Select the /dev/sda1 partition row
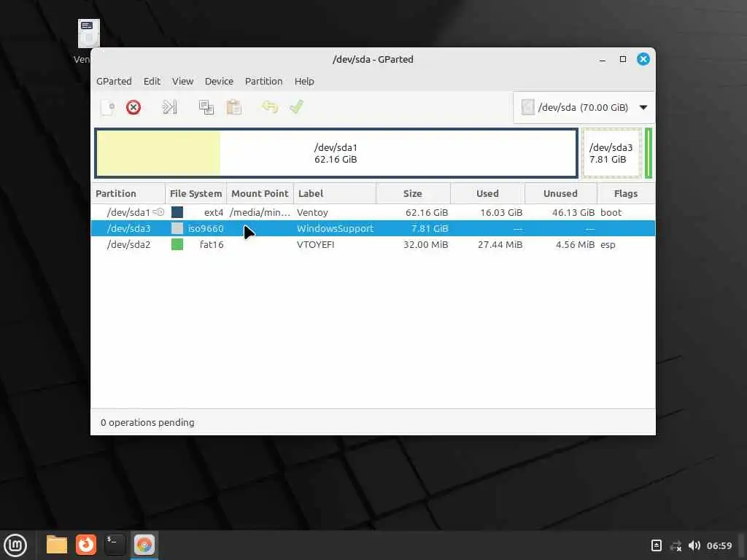Viewport: 747px width, 560px height. [x=373, y=212]
